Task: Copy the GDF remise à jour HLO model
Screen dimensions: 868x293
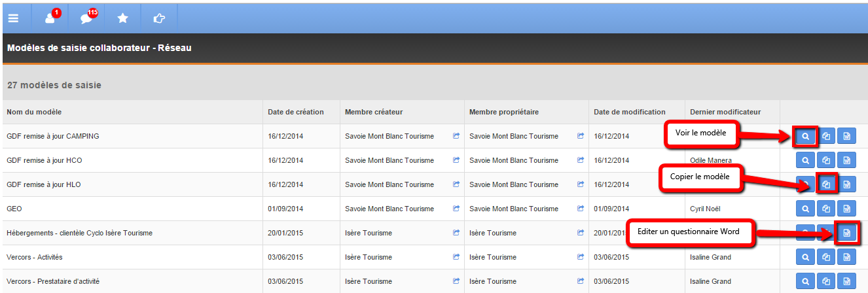Action: pos(827,184)
